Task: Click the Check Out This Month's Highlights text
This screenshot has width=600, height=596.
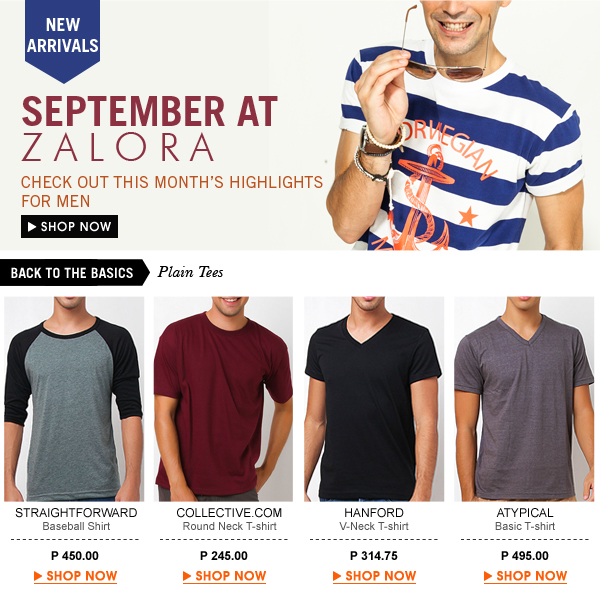Action: [172, 191]
